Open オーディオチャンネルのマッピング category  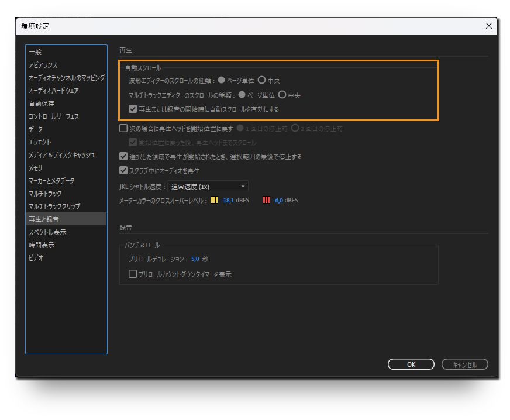coord(66,78)
